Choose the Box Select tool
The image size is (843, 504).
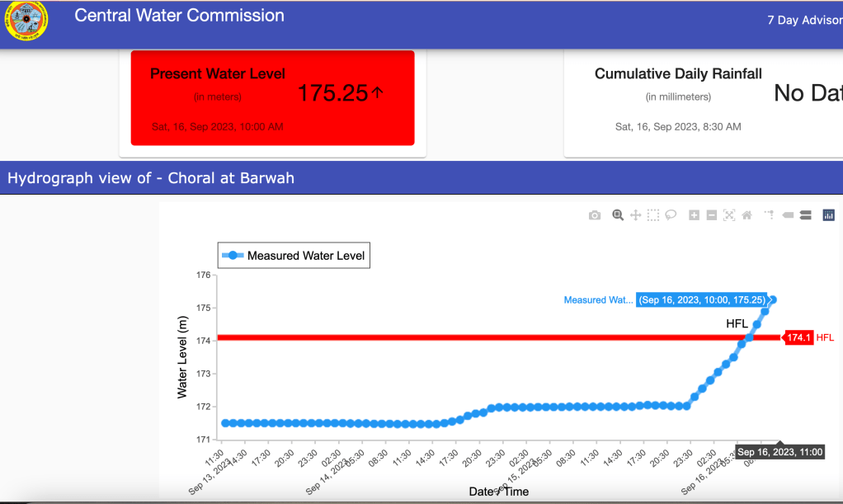coord(653,215)
